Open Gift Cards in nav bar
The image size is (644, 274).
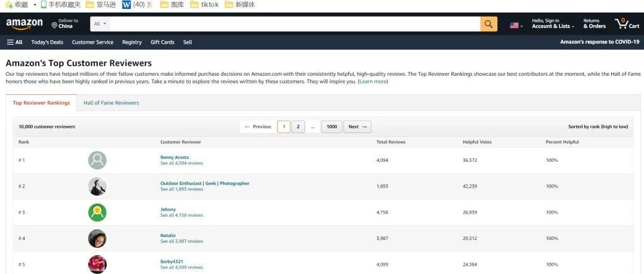click(x=162, y=42)
